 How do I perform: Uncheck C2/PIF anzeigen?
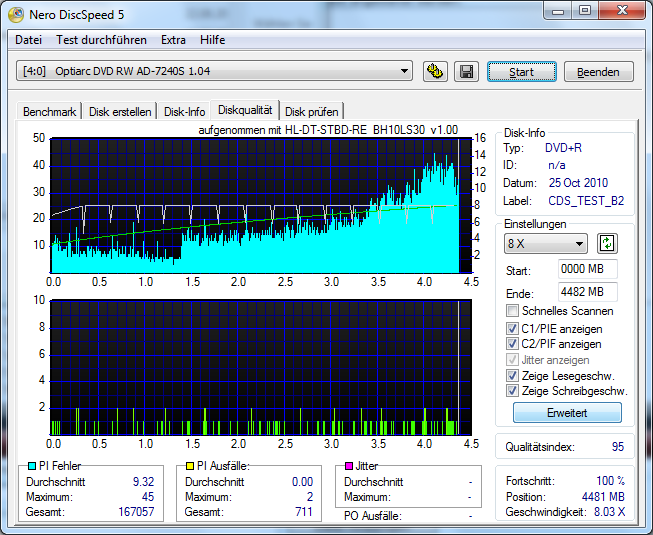(x=512, y=344)
